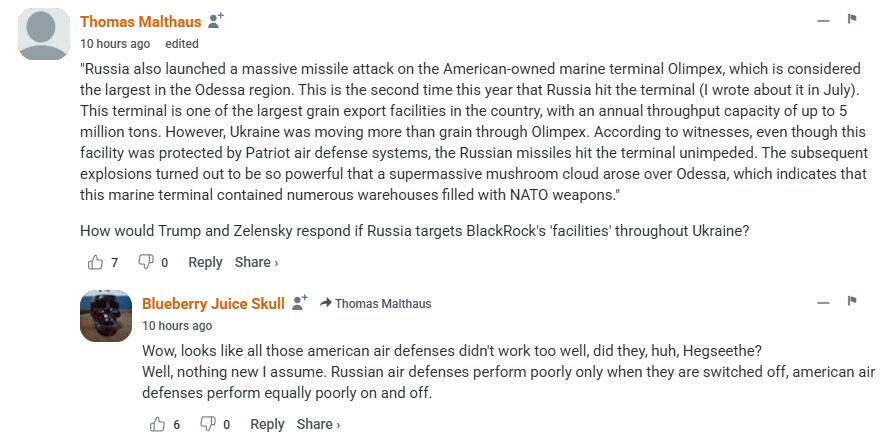Reply to Thomas Malthaus's comment

[x=205, y=262]
